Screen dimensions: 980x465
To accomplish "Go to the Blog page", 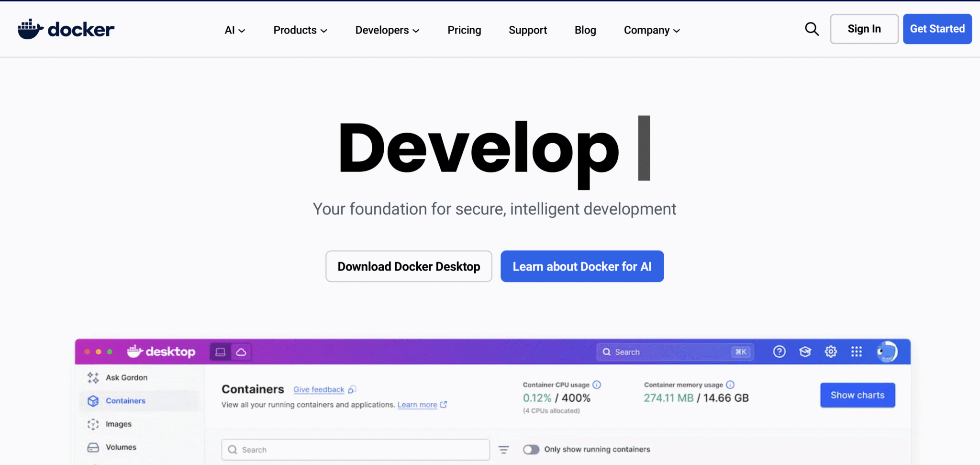I will pos(585,30).
